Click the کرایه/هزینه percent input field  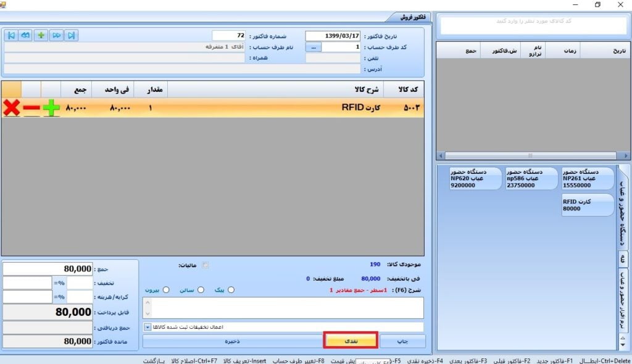point(80,297)
